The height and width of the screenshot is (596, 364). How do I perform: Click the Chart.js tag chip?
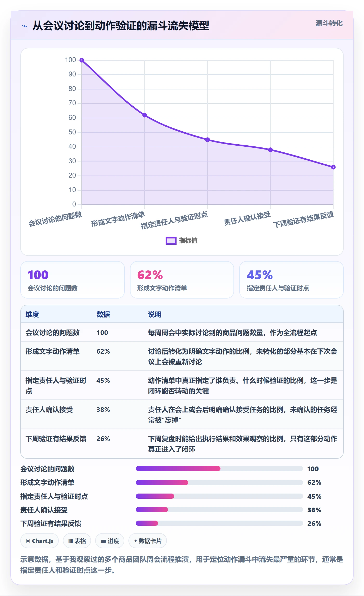40,541
